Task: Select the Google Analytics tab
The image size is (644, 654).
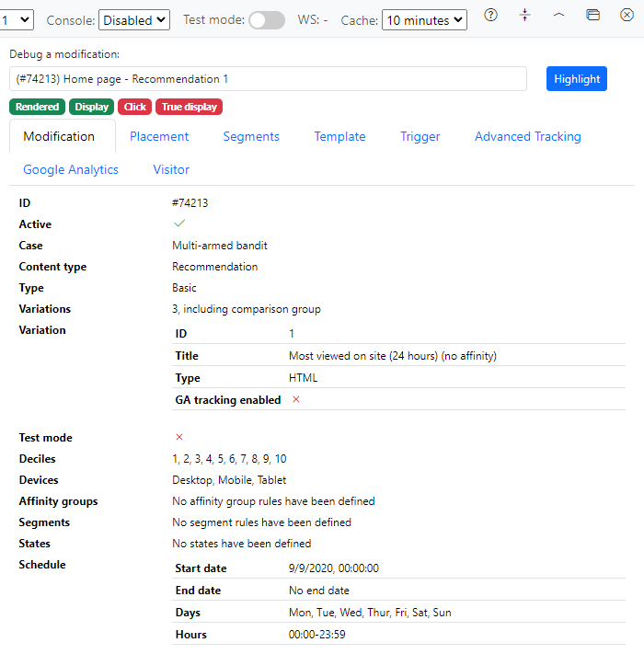Action: (x=71, y=169)
